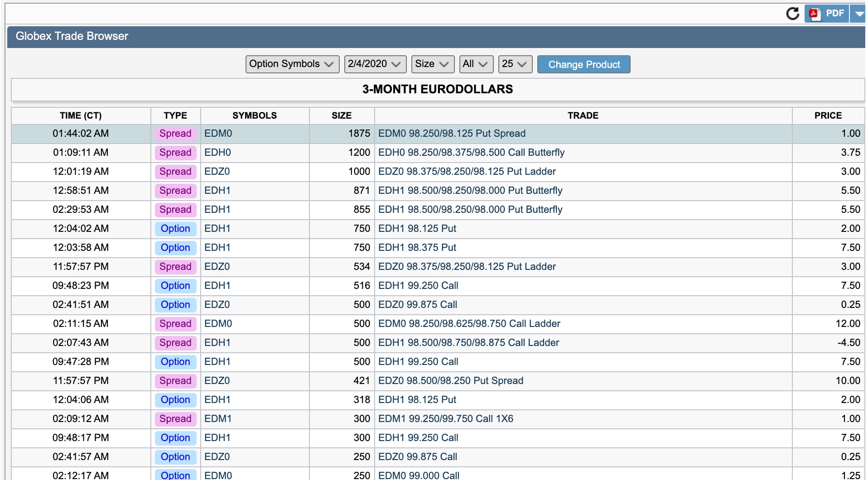The width and height of the screenshot is (868, 480).
Task: Click the TRADE column header
Action: click(583, 115)
